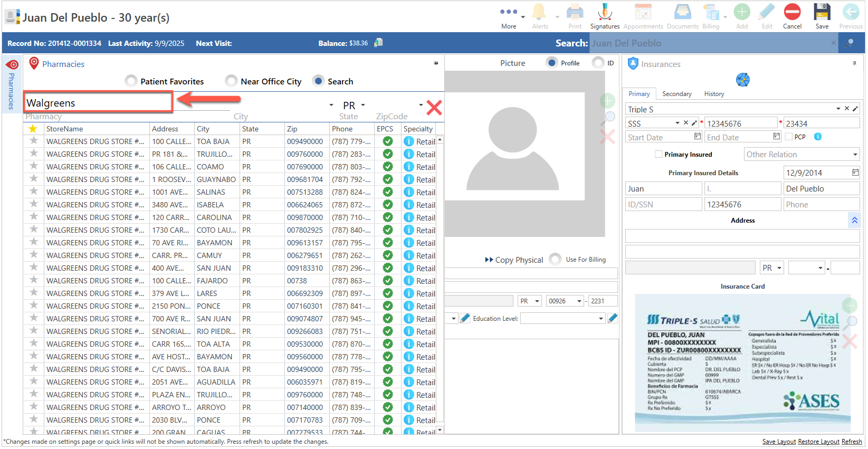
Task: Click the Walgreens pharmacy search field
Action: click(98, 102)
